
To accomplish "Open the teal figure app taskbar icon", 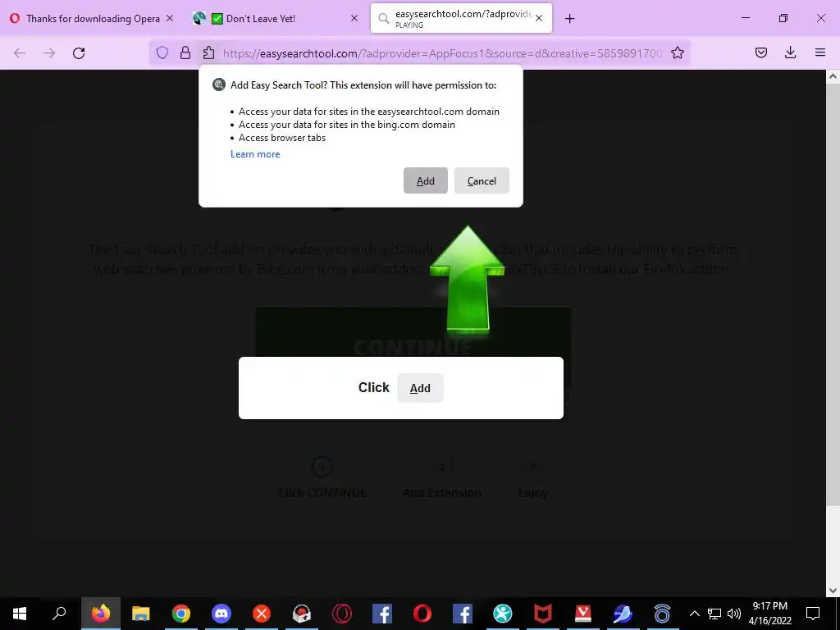I will (x=503, y=614).
